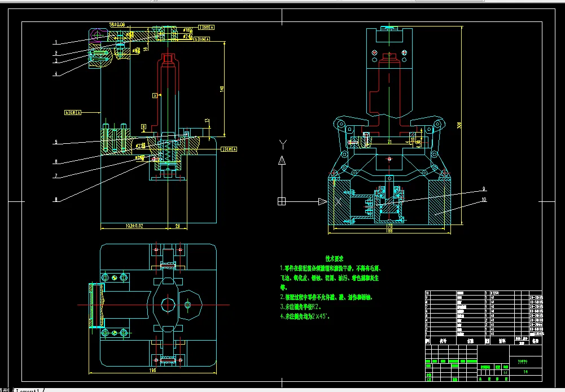Screen dimensions: 565x392
Task: Select the sheet number 14 in title block
Action: [x=525, y=372]
